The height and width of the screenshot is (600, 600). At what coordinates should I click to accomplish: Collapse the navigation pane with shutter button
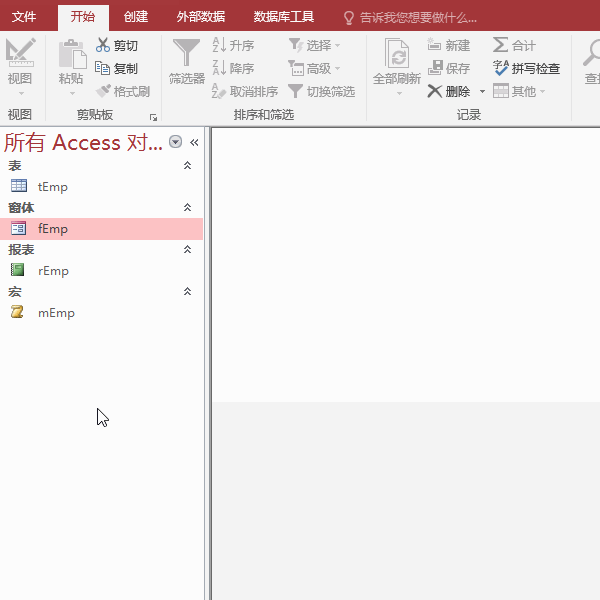194,142
